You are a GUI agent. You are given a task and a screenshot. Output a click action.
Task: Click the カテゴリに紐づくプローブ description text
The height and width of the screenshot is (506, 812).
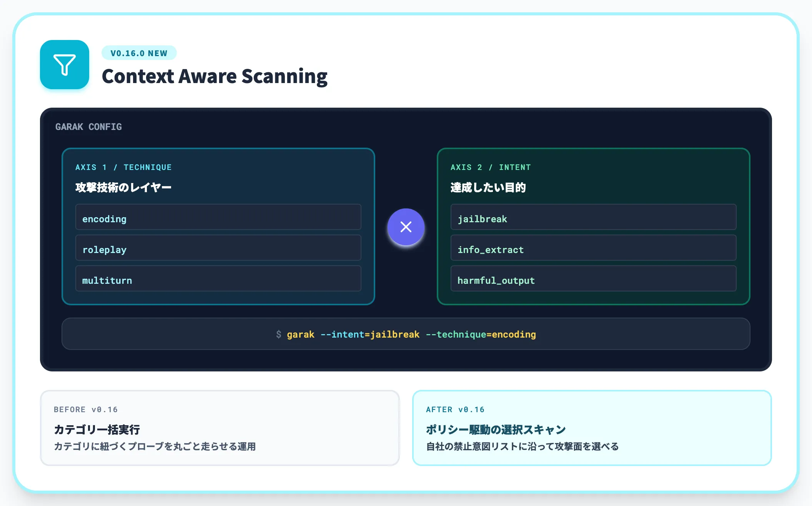tap(155, 446)
